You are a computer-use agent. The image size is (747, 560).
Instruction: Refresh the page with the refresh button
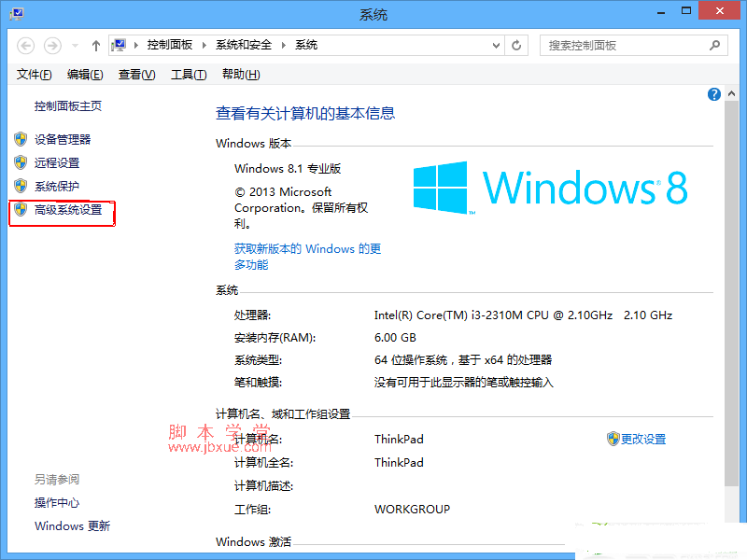click(516, 46)
